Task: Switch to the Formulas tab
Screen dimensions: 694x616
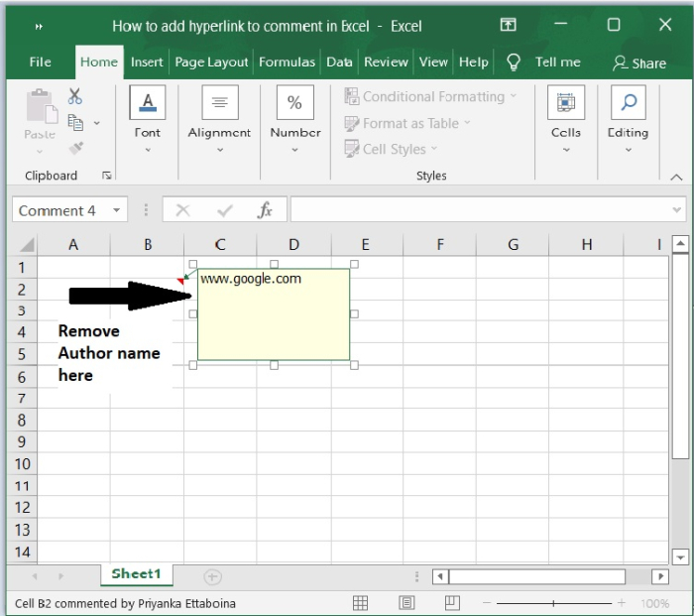Action: point(287,62)
